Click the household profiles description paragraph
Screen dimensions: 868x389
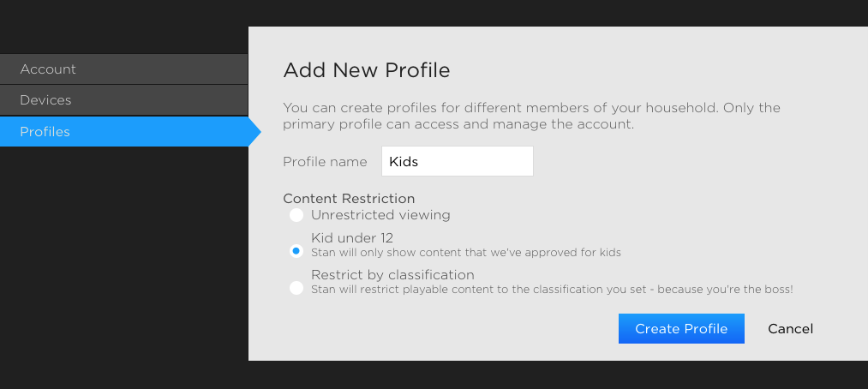coord(531,117)
